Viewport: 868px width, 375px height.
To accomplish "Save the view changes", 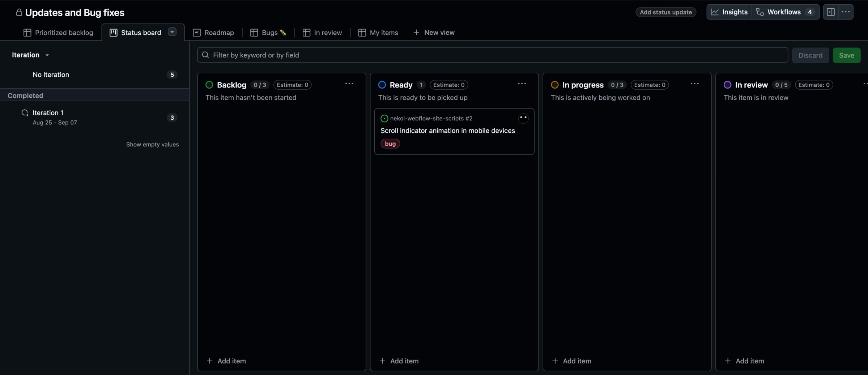I will (x=846, y=55).
